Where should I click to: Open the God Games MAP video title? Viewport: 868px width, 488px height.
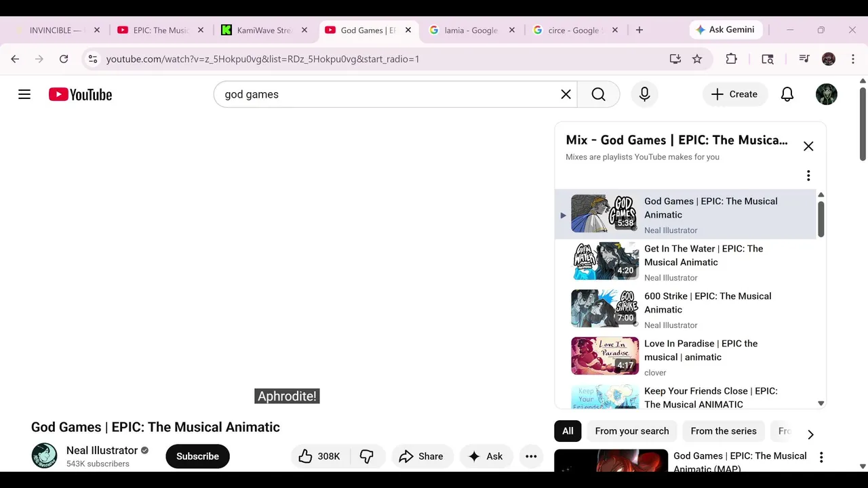(740, 462)
